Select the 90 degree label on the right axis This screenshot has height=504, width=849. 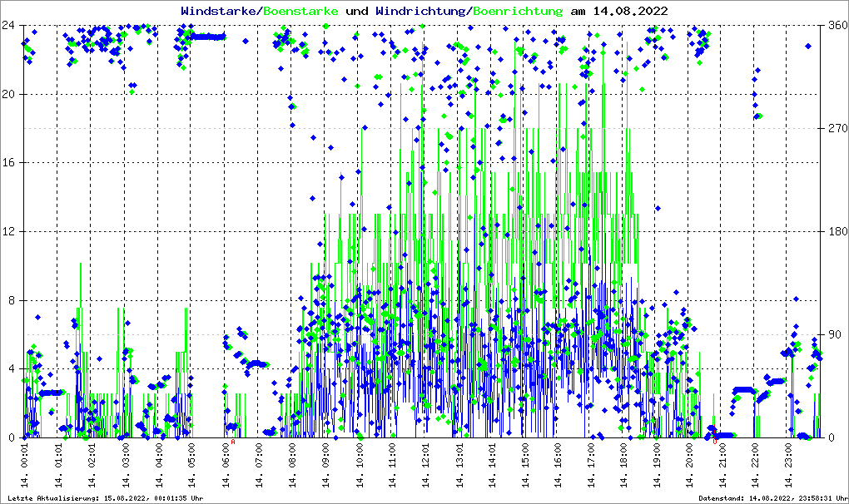click(x=833, y=334)
